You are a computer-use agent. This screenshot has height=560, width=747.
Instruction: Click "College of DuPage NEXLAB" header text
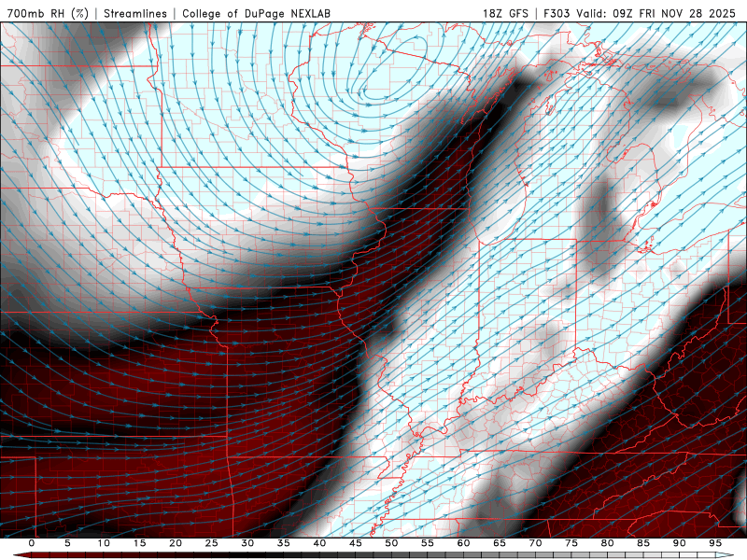point(256,13)
